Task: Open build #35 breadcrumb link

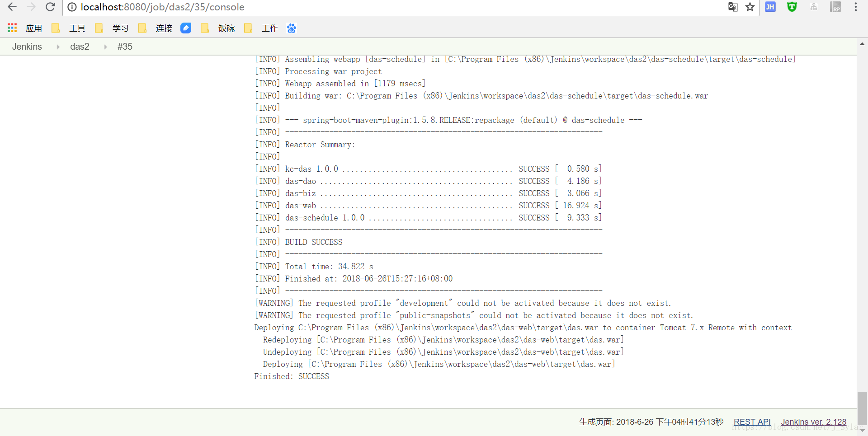Action: [125, 47]
